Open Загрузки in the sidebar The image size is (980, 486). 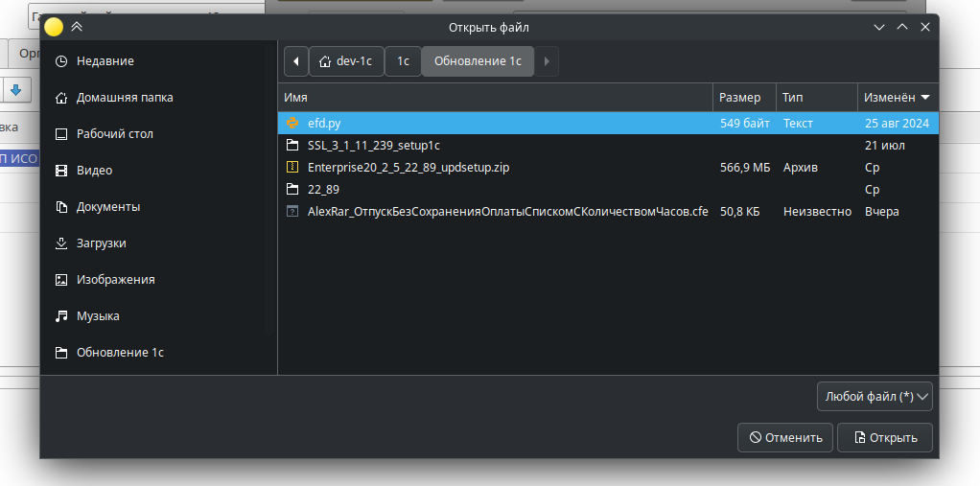click(101, 243)
